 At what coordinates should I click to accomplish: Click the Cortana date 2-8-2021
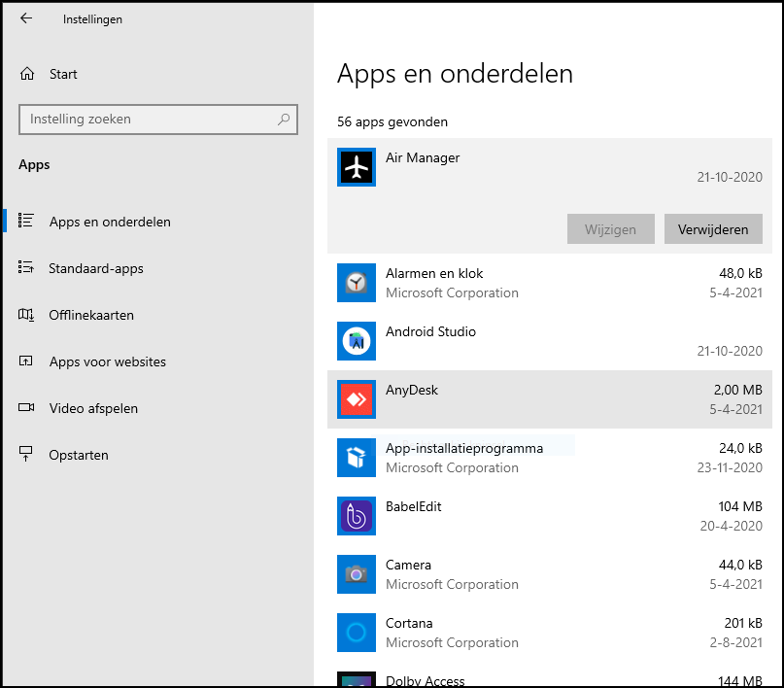point(736,642)
